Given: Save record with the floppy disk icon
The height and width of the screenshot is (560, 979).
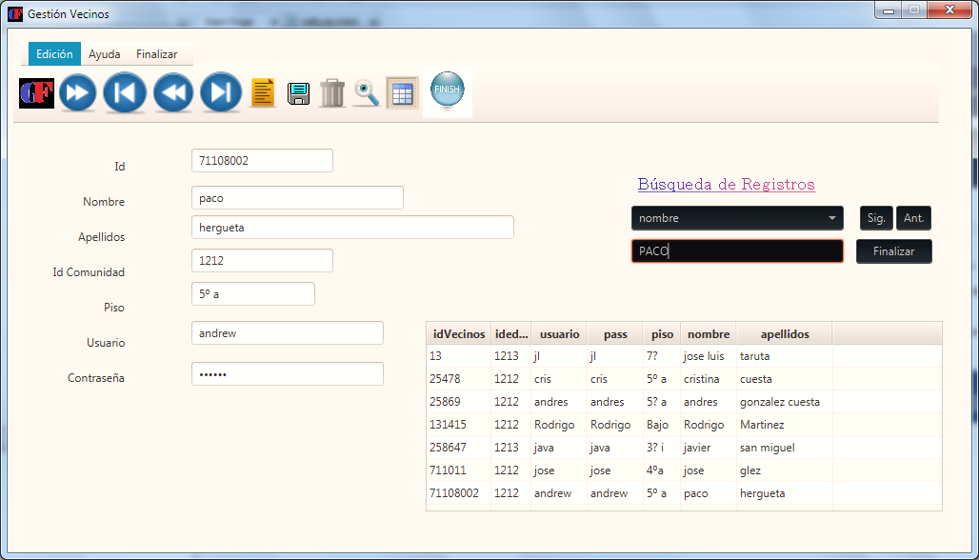Looking at the screenshot, I should tap(298, 93).
